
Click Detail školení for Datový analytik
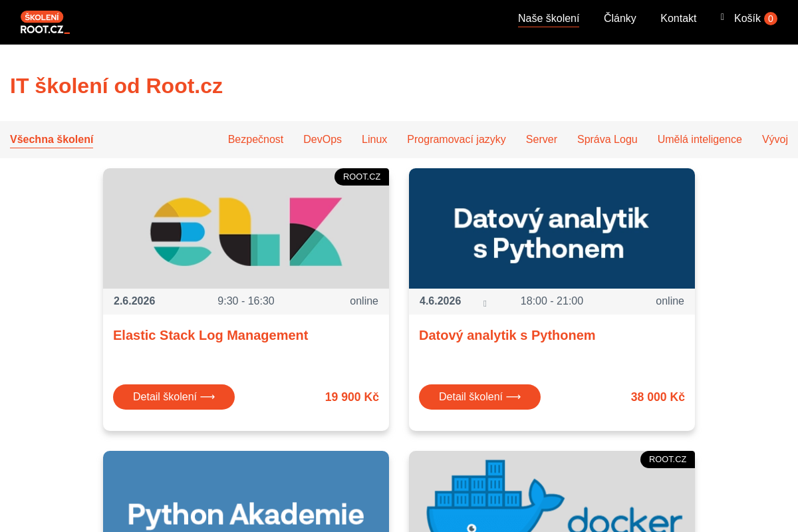coord(479,397)
